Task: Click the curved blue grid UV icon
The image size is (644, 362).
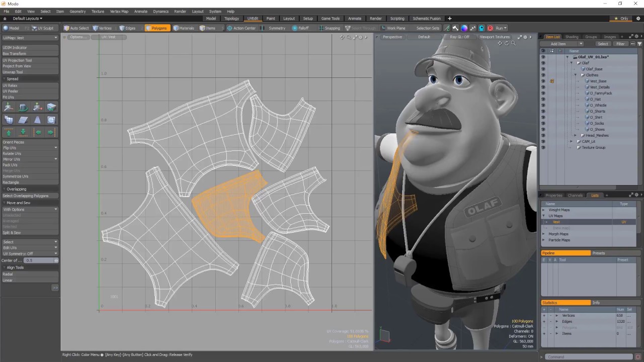Action: point(9,120)
